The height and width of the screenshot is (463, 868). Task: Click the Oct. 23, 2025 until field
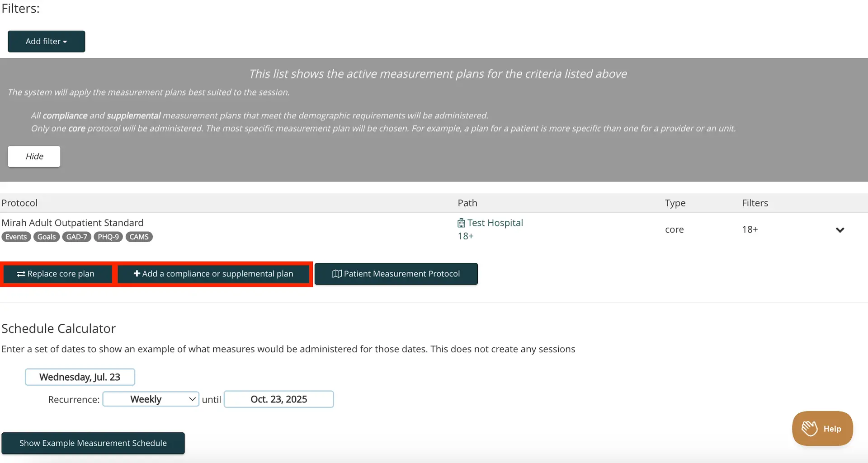click(278, 399)
